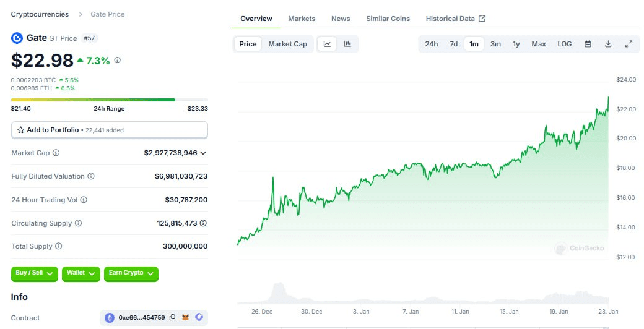Open Total Supply info icon

(x=59, y=246)
